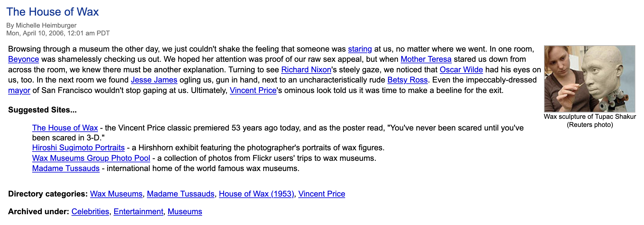Open the 'mayor' link

(x=19, y=90)
